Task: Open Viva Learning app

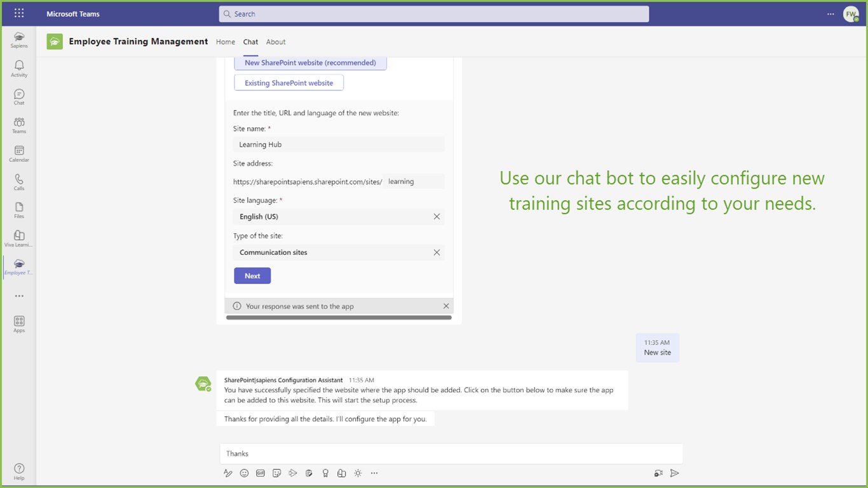Action: click(x=19, y=239)
